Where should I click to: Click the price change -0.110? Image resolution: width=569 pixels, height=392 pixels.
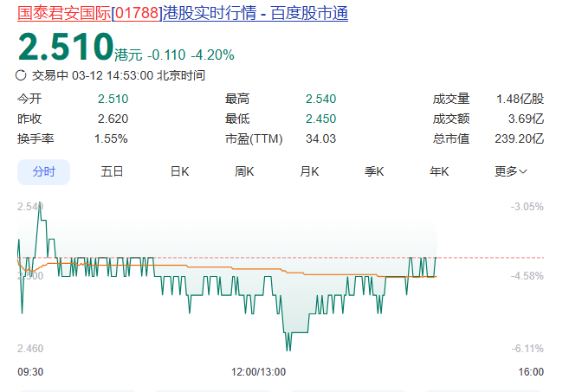pos(166,55)
